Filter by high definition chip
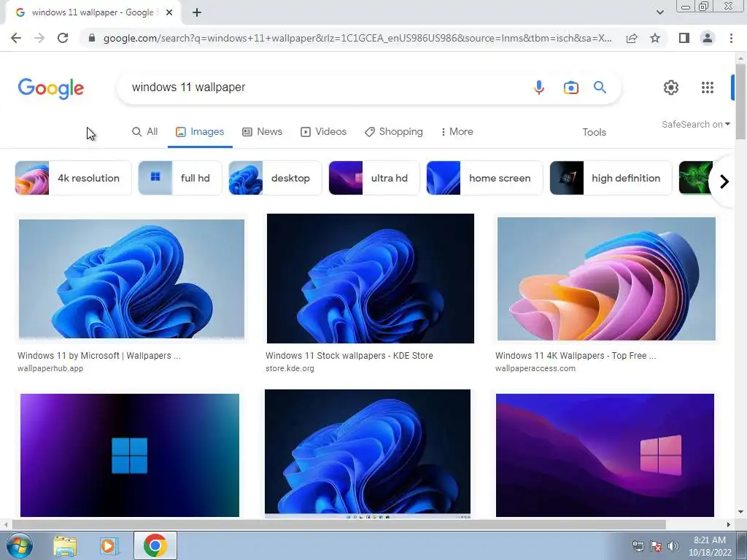747x560 pixels. click(611, 178)
